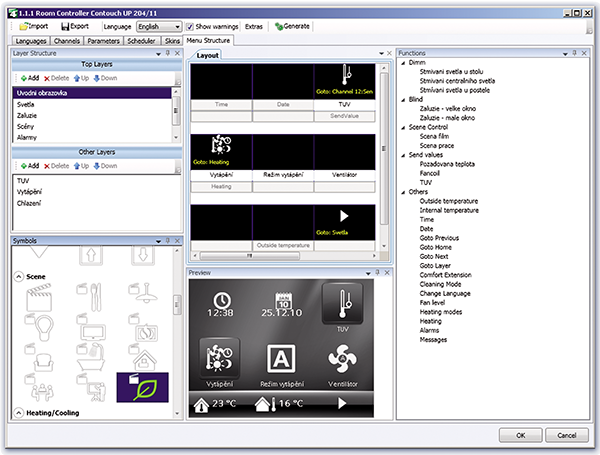The image size is (600, 455).
Task: Switch to the Skins tab
Action: coord(172,41)
